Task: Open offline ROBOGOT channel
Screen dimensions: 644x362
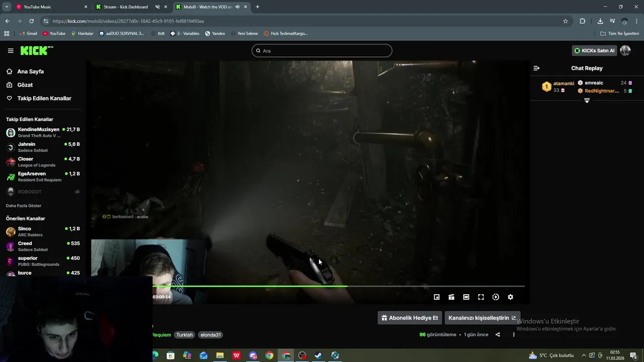Action: pos(43,192)
